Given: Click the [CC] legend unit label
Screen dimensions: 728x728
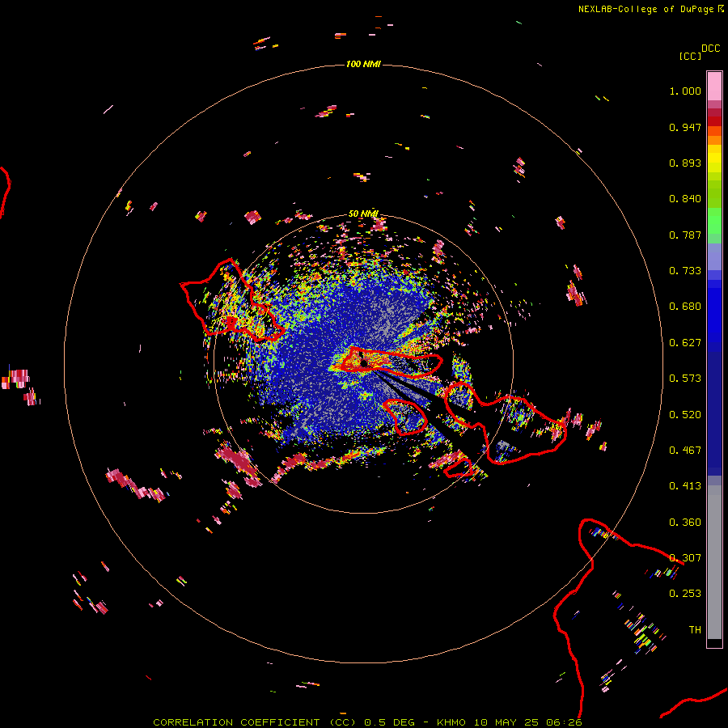Looking at the screenshot, I should (x=690, y=56).
